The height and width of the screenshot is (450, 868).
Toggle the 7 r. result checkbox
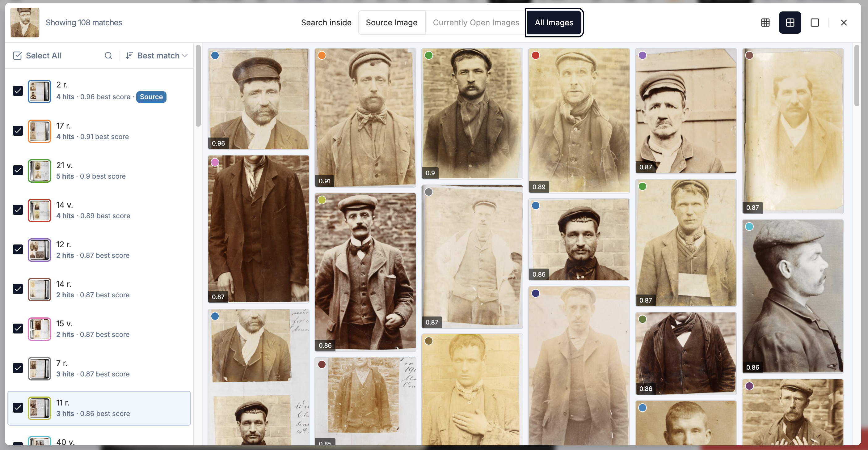point(18,368)
